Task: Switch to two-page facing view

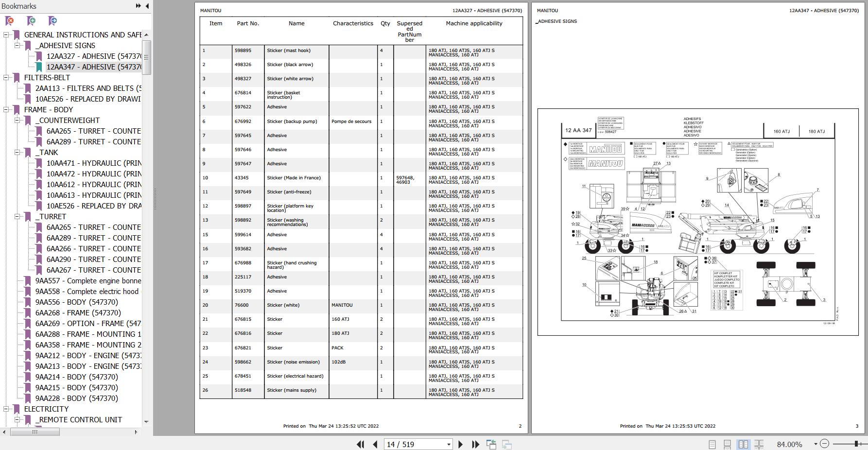Action: (744, 444)
